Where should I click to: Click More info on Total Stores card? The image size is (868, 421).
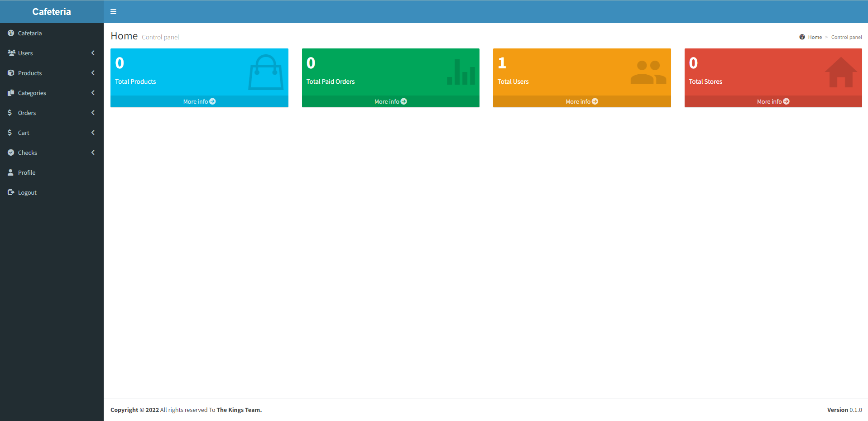point(772,101)
